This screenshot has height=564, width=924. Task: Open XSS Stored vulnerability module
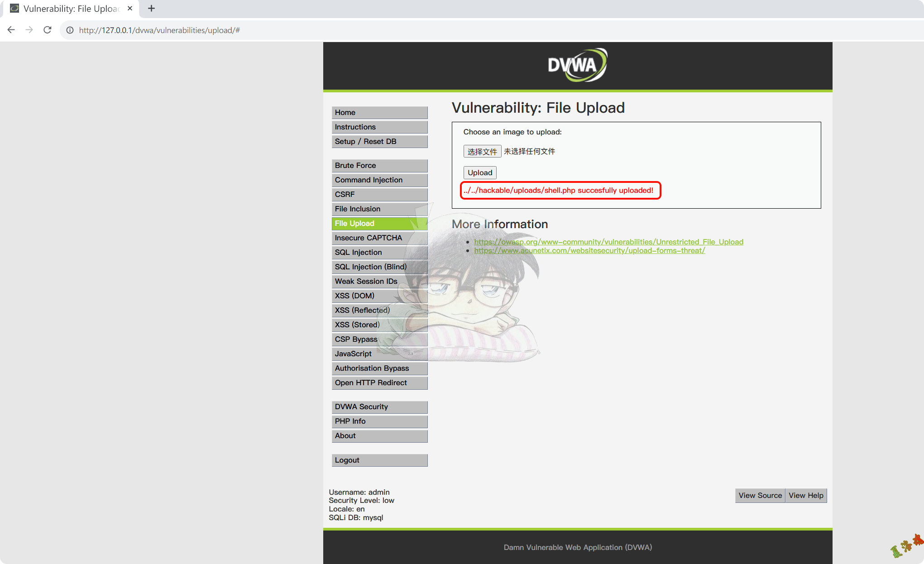point(357,325)
